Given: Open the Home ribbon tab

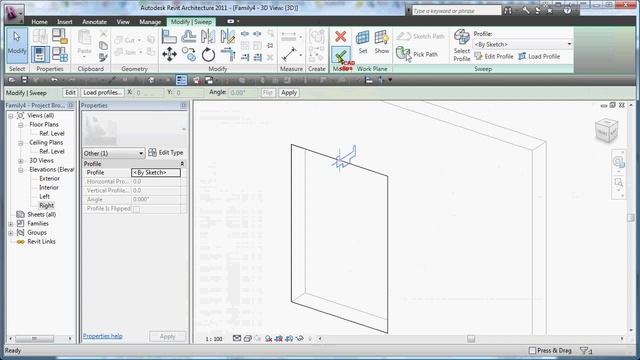Looking at the screenshot, I should 39,22.
